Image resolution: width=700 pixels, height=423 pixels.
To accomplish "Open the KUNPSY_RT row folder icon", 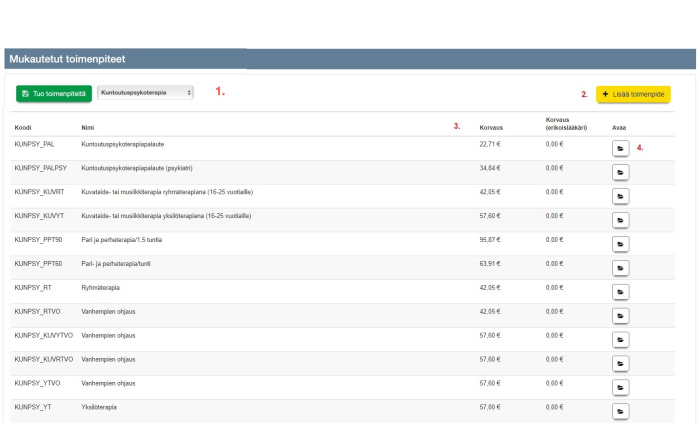I will [x=620, y=292].
